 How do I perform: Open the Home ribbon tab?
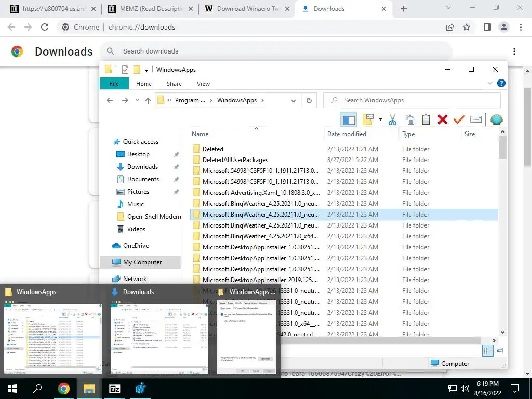(144, 84)
